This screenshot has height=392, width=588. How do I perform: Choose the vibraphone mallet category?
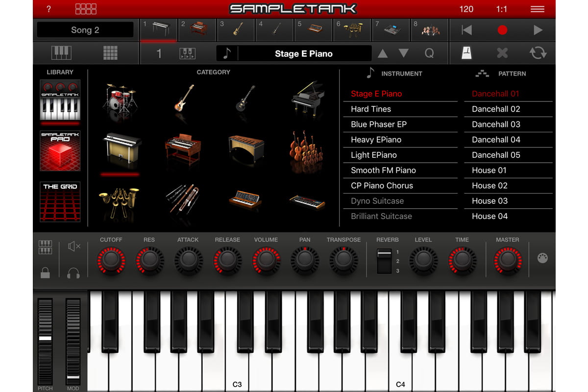pos(246,150)
